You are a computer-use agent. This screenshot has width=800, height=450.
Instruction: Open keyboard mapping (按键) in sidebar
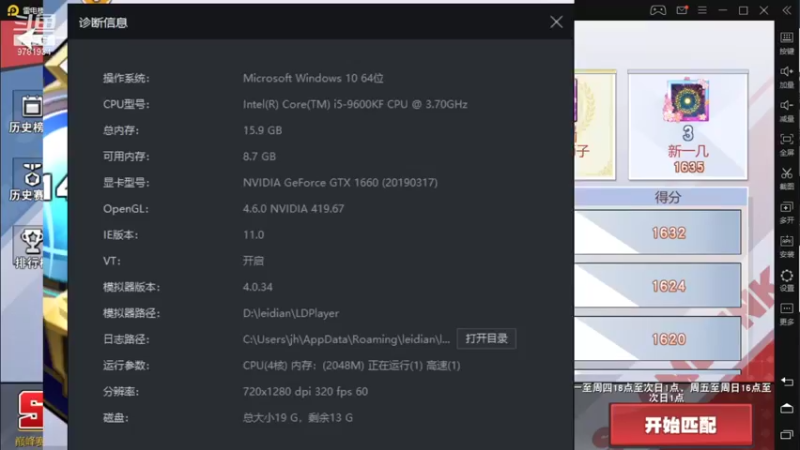click(787, 43)
